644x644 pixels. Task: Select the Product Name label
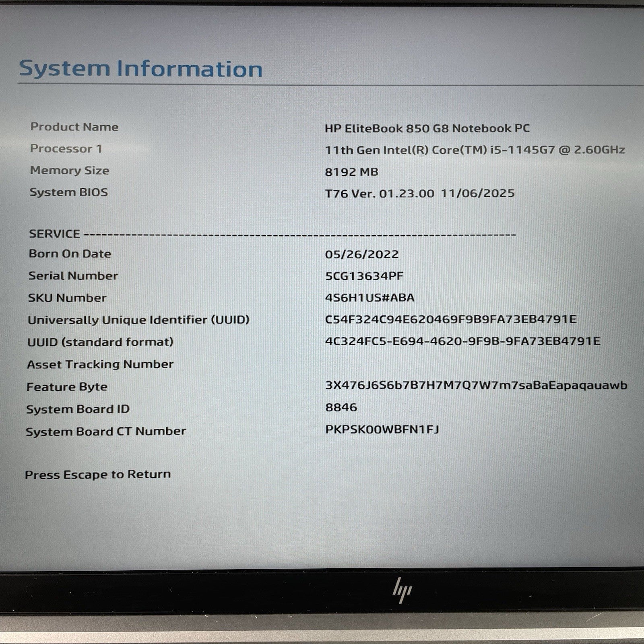pyautogui.click(x=74, y=127)
